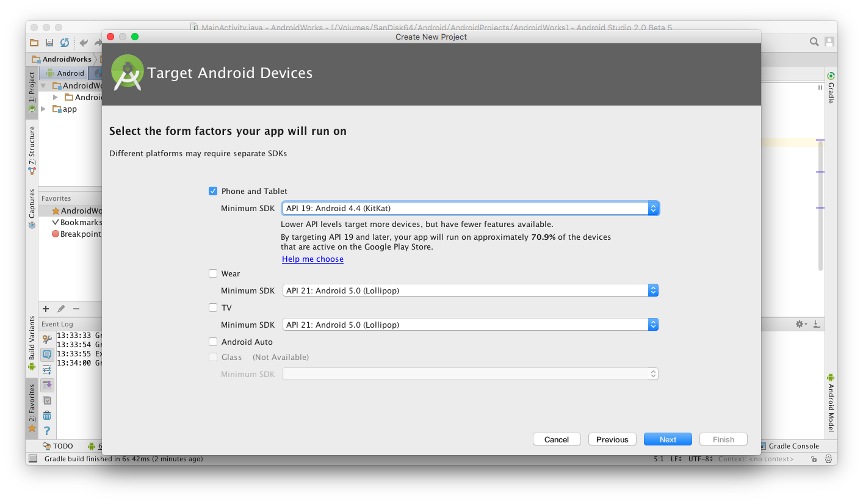Viewport: 863px width, 504px height.
Task: Open the Android Model side tab
Action: (x=831, y=403)
